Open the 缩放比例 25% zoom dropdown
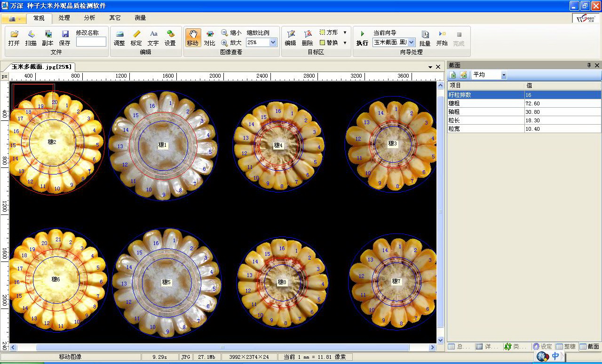This screenshot has width=602, height=364. tap(273, 42)
